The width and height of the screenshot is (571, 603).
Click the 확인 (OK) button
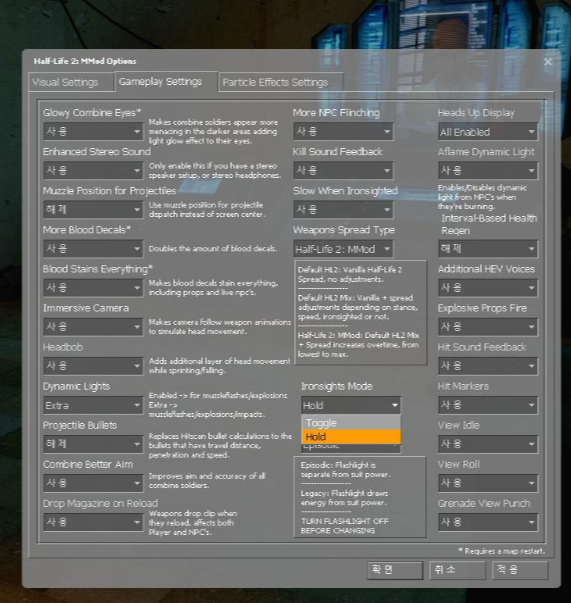(395, 570)
